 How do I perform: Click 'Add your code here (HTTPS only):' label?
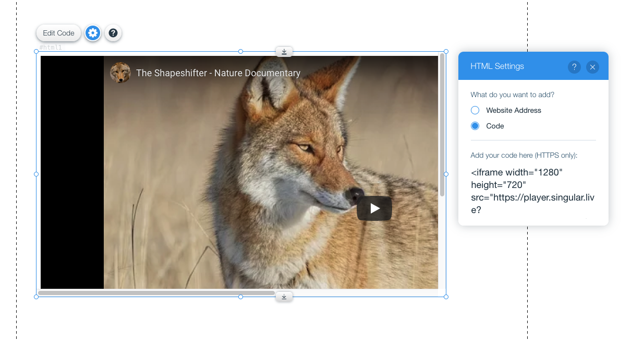(x=524, y=156)
